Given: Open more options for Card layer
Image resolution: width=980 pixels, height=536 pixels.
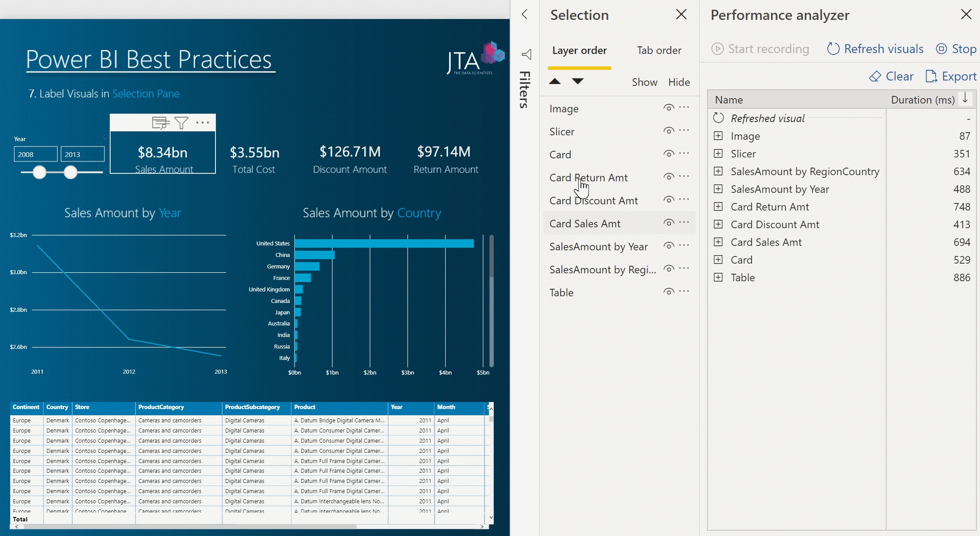Looking at the screenshot, I should 684,153.
